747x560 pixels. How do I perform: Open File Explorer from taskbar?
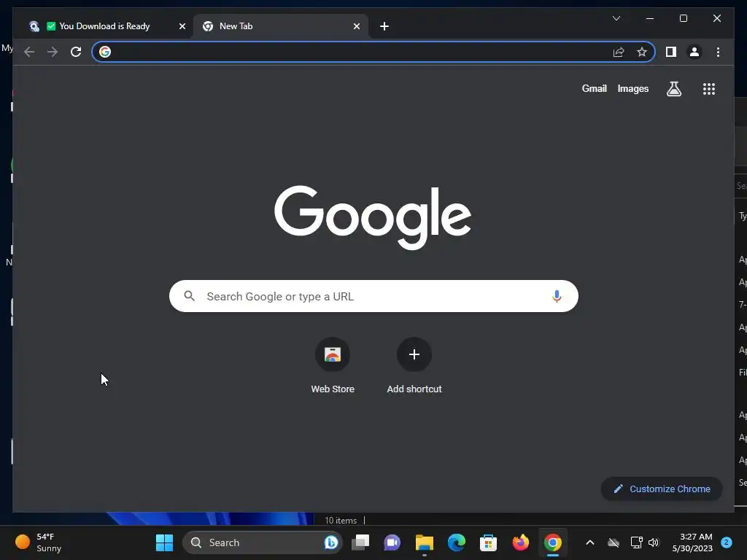[x=424, y=542]
